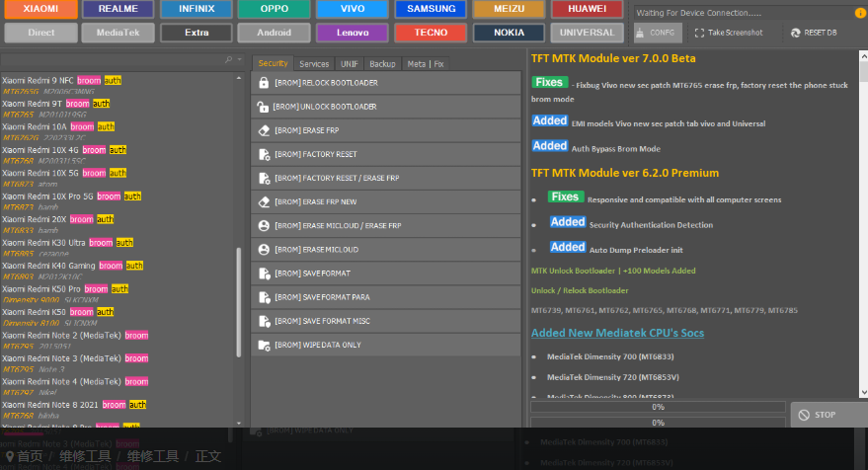Open the Android category button
The height and width of the screenshot is (470, 868).
tap(274, 33)
